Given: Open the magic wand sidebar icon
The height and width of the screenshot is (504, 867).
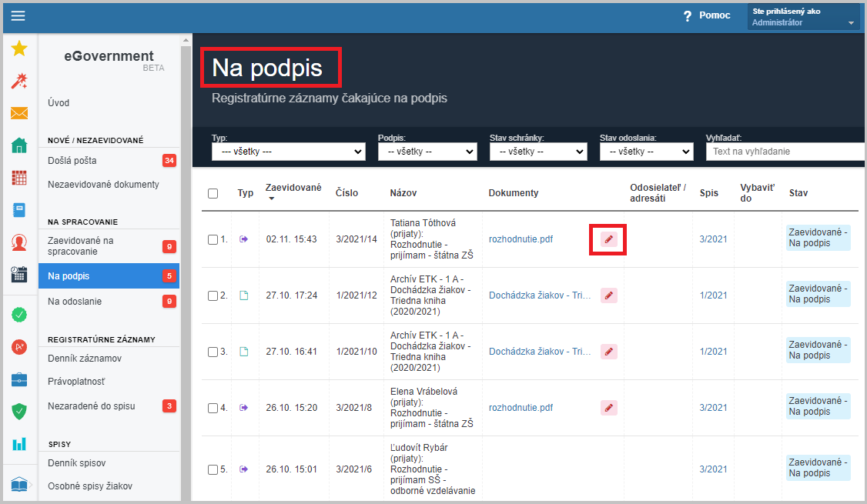Looking at the screenshot, I should [19, 81].
